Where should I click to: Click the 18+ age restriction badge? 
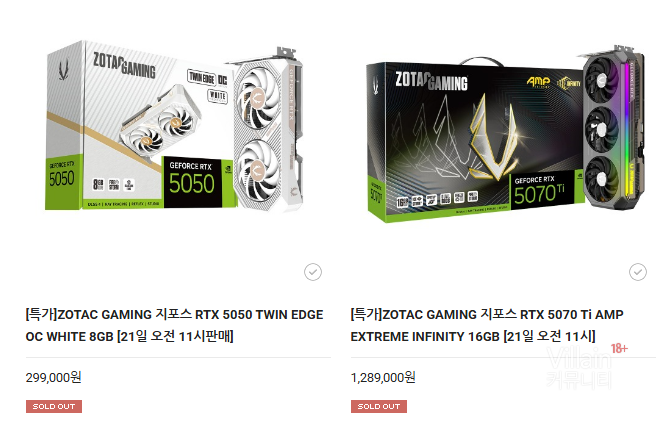619,348
